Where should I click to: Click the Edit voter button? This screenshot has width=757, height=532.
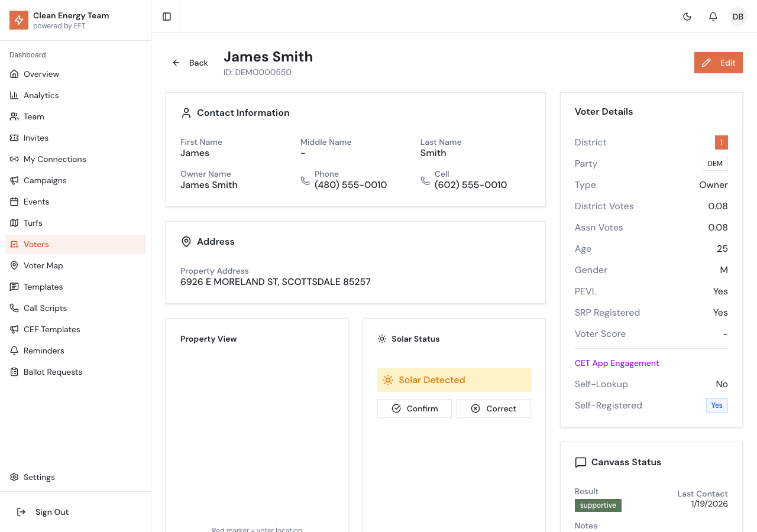[718, 63]
